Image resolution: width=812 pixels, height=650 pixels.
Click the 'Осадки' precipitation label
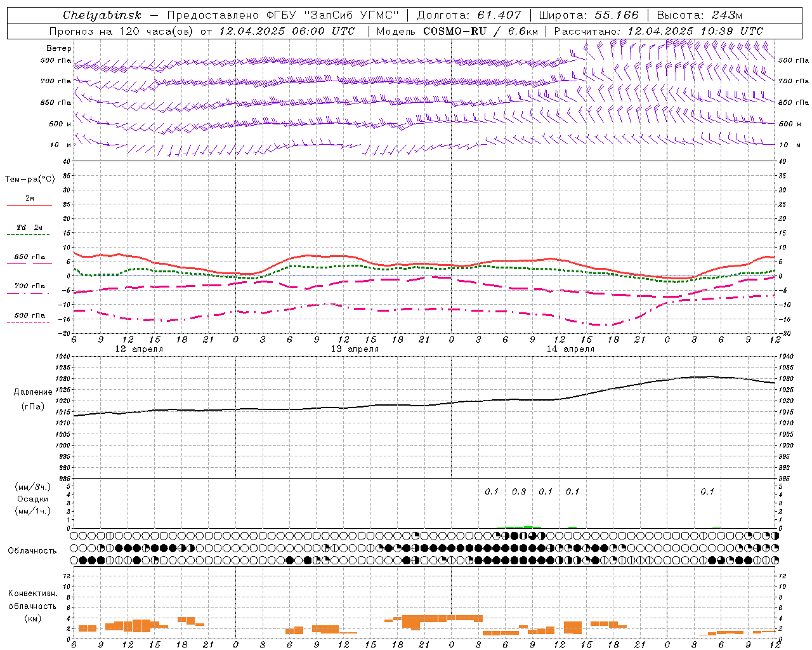click(x=33, y=499)
